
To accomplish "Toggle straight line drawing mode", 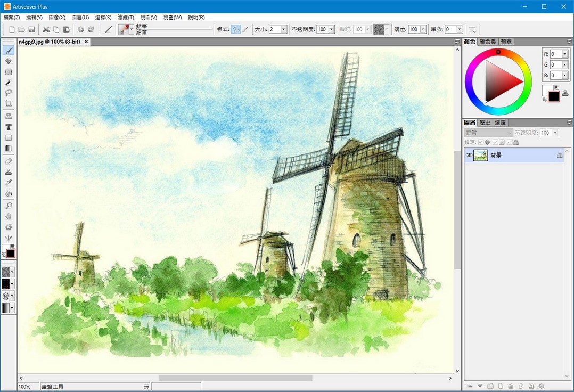I will tap(245, 29).
